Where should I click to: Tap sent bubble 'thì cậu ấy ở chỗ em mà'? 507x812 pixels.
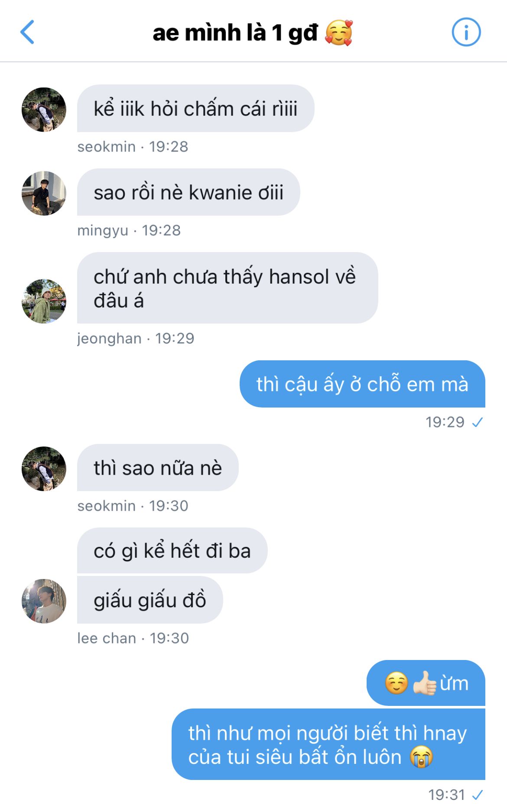point(362,384)
